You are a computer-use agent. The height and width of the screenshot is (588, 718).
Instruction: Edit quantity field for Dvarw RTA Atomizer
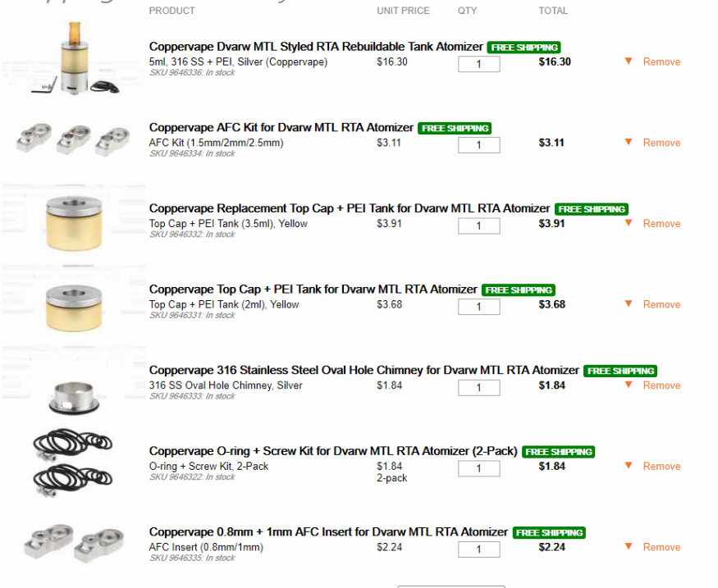tap(479, 64)
